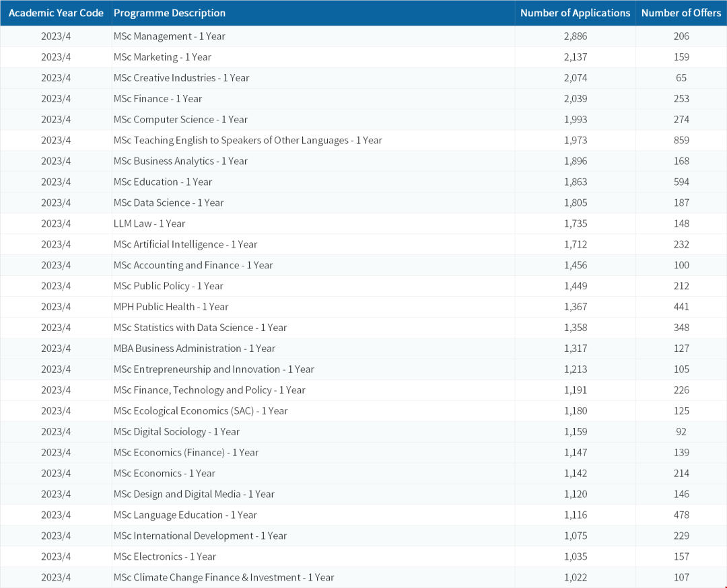Click the MSc Marketing programme cell
727x588 pixels.
pyautogui.click(x=162, y=57)
